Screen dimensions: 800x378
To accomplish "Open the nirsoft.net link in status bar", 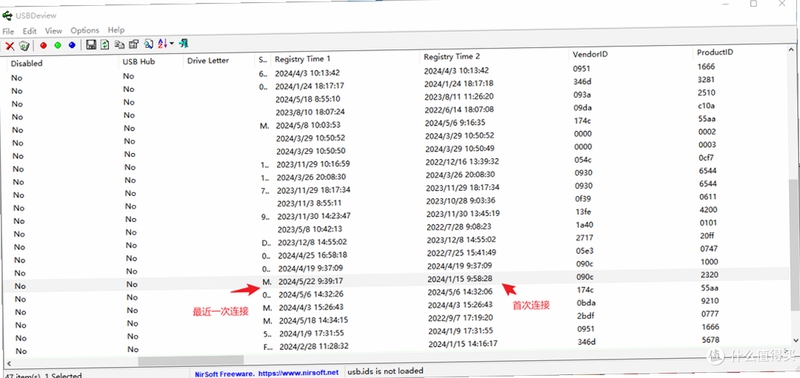I will tap(298, 373).
